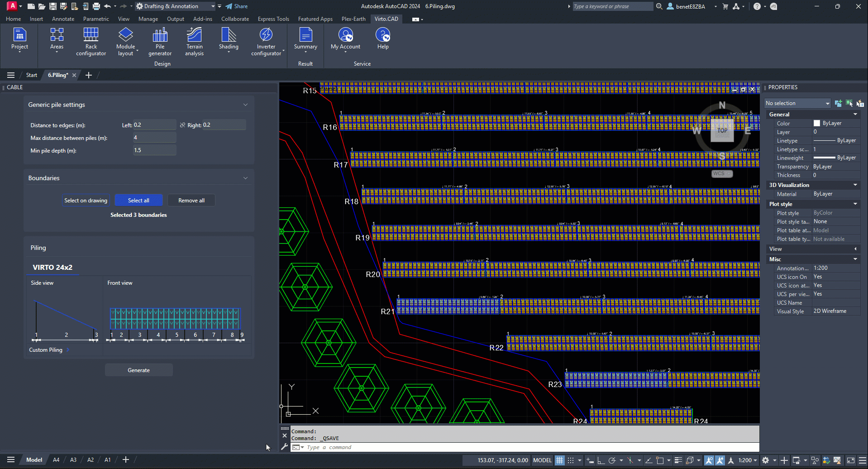Toggle the left-right distance link icon

click(x=182, y=125)
